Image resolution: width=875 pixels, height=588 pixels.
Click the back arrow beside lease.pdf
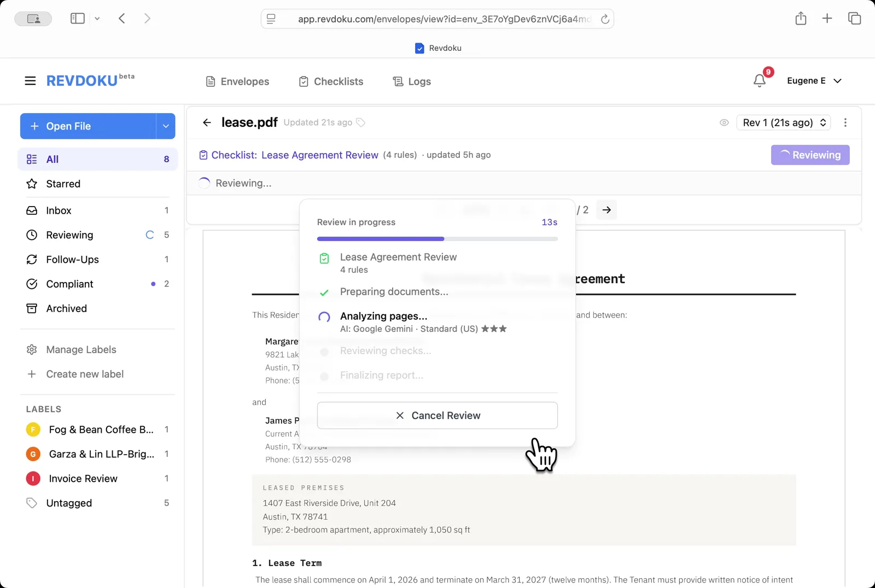pyautogui.click(x=207, y=122)
